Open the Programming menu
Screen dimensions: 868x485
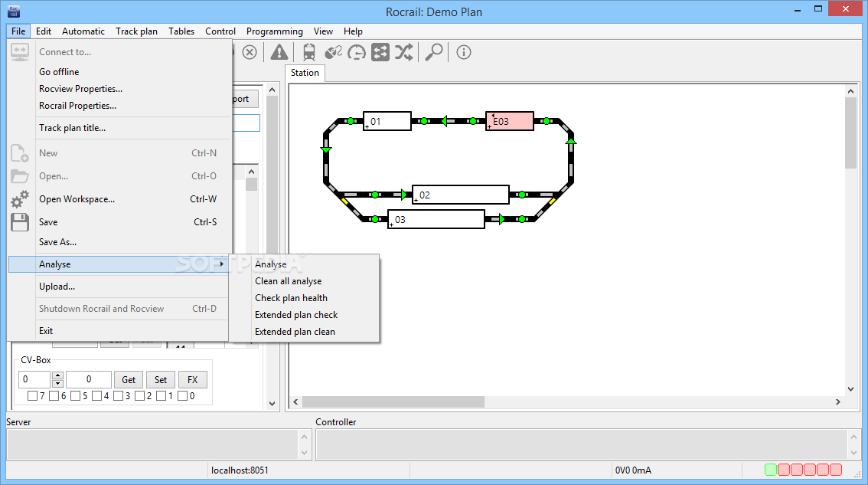pos(275,31)
